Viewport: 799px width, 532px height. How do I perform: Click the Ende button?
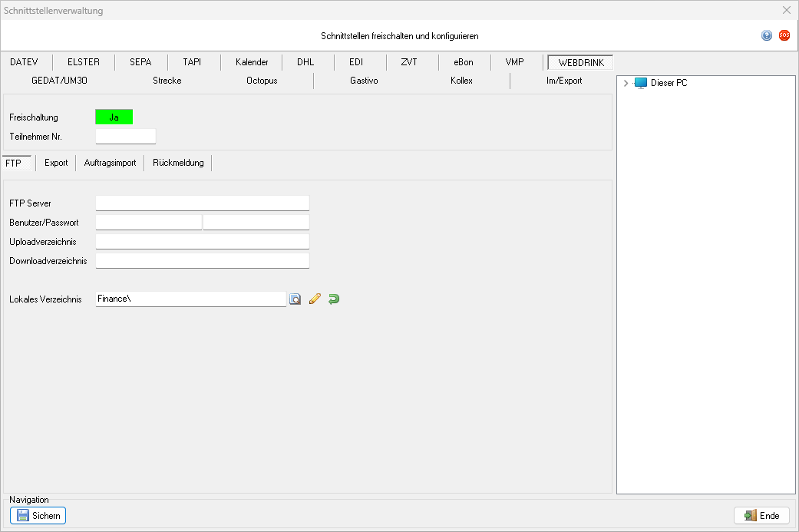761,516
